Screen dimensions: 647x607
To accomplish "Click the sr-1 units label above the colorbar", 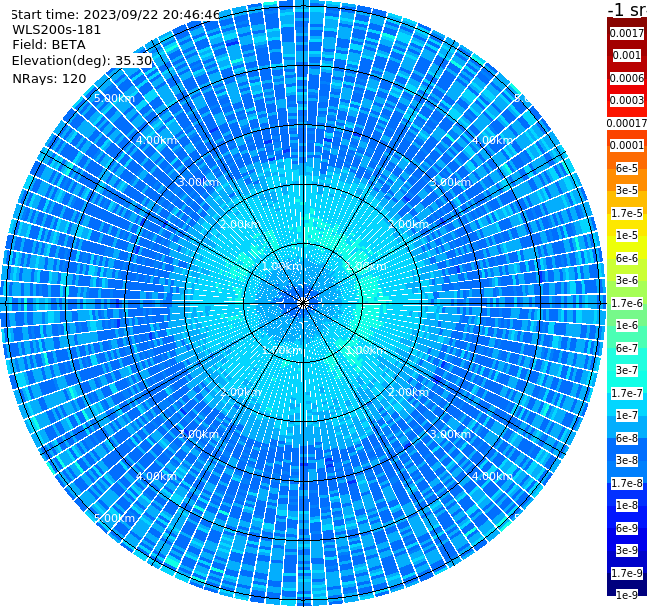I will click(627, 9).
